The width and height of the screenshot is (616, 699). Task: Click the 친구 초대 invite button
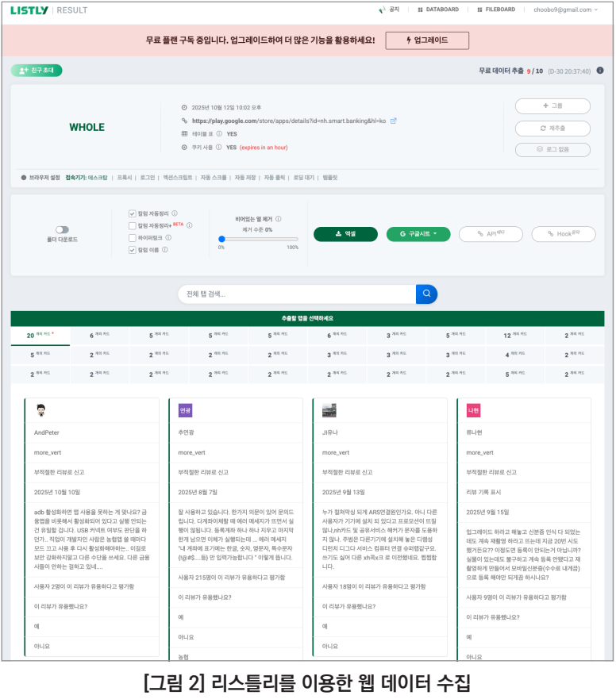(x=37, y=71)
